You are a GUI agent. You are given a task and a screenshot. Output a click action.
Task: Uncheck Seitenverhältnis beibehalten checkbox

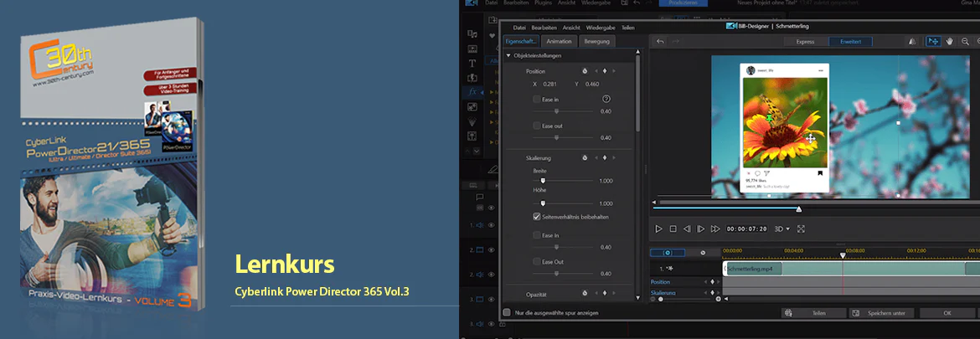536,217
